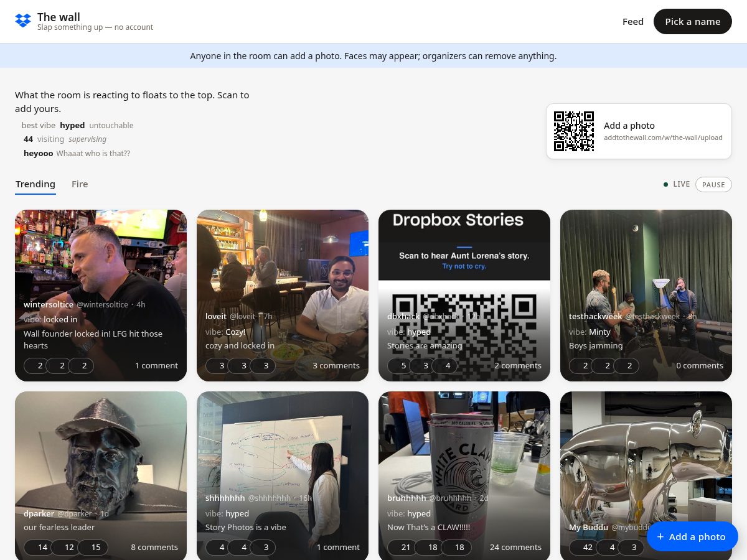Open bruhhhhh's White Claw can photo
The width and height of the screenshot is (747, 560).
[464, 475]
